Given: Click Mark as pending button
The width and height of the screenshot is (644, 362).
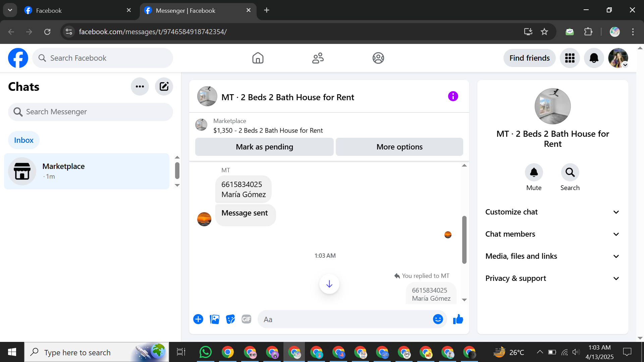Looking at the screenshot, I should point(264,147).
